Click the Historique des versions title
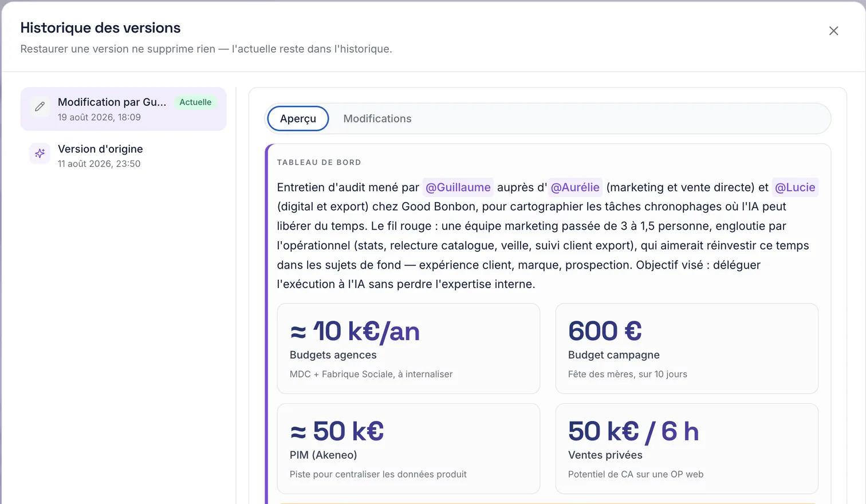 (100, 27)
